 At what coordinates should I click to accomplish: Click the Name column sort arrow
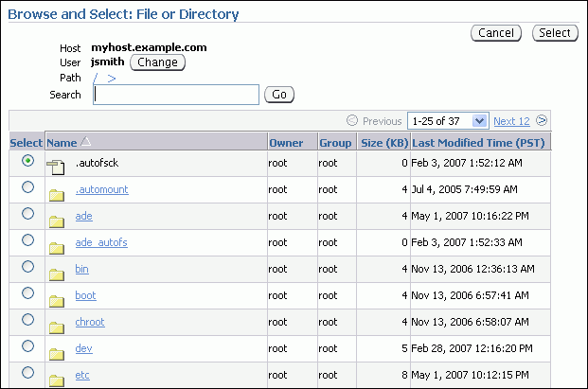pyautogui.click(x=86, y=142)
